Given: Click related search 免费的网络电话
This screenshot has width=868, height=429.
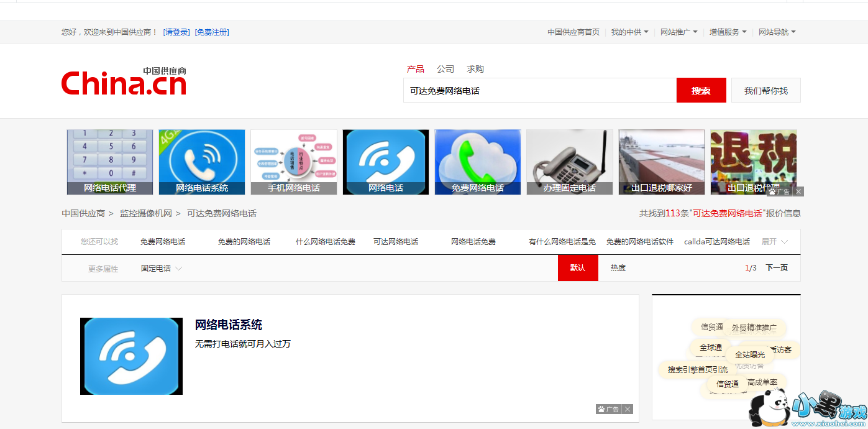Looking at the screenshot, I should coord(244,241).
